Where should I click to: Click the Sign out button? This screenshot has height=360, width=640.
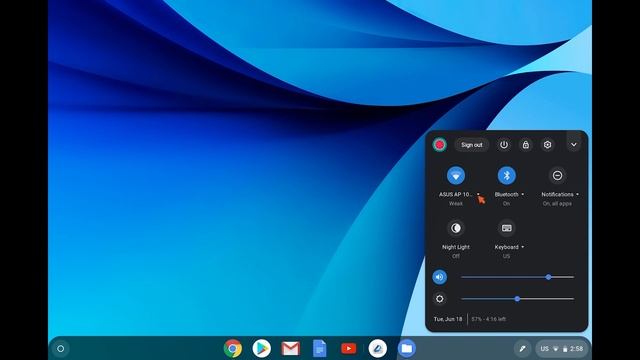click(472, 145)
